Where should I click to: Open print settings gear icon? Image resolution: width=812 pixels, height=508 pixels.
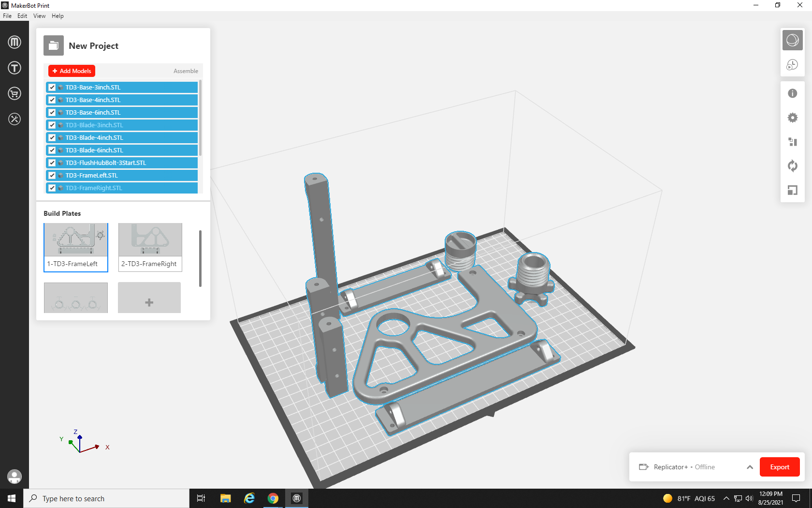[x=793, y=118]
